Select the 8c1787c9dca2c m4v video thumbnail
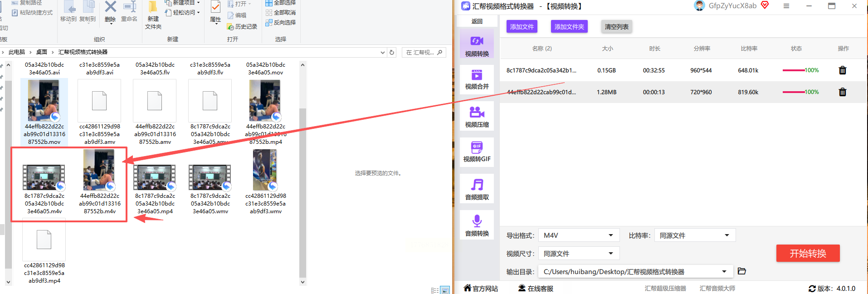Viewport: 868px width, 294px height. pos(44,177)
